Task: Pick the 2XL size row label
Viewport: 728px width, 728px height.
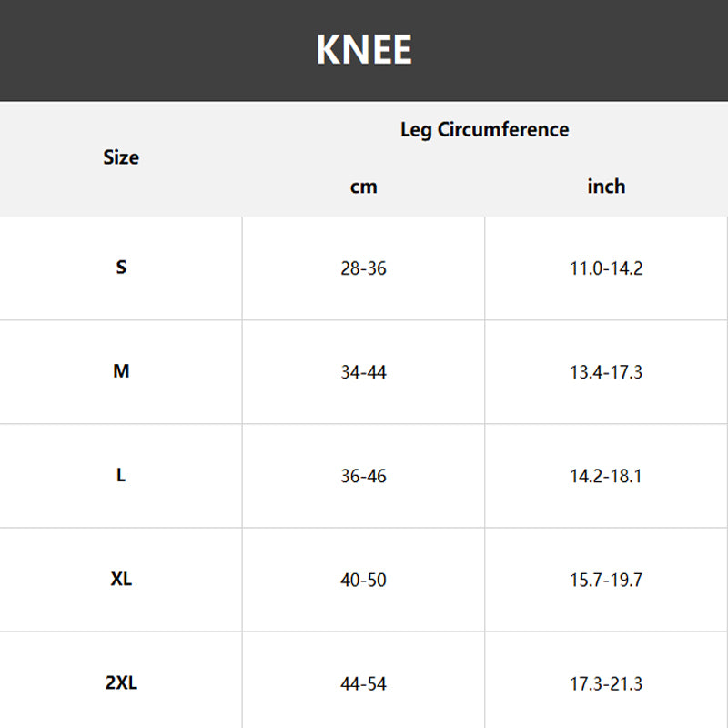Action: click(121, 682)
